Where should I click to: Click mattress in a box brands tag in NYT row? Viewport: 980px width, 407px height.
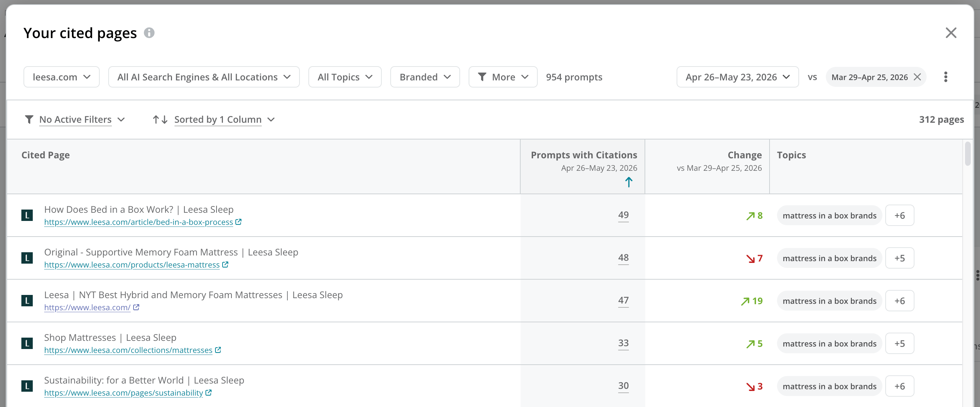click(x=829, y=301)
